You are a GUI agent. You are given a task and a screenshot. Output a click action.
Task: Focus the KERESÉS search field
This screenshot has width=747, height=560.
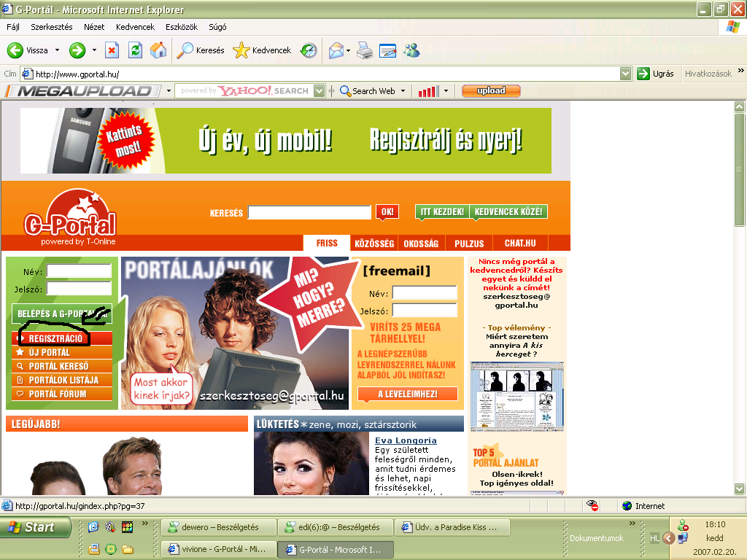click(x=309, y=212)
